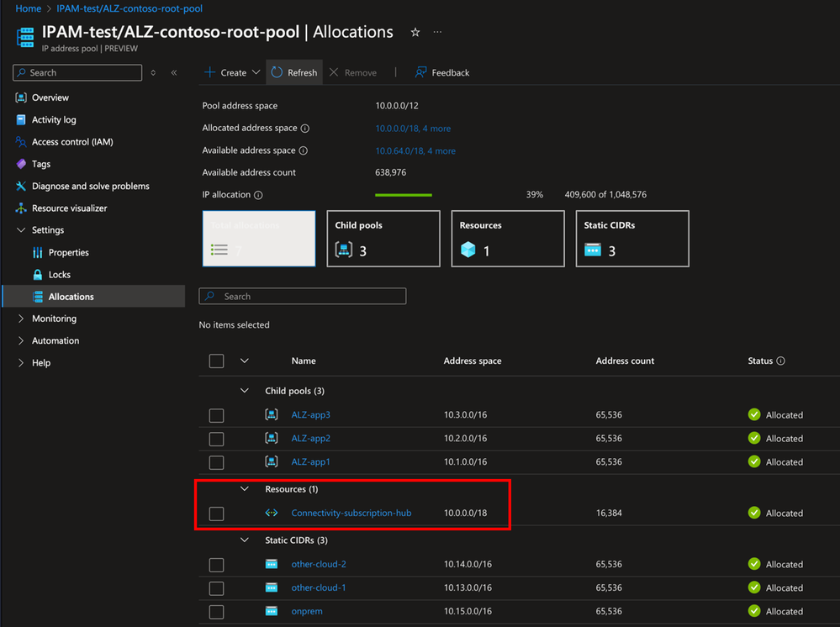Toggle the header row collapse-all chevron
840x627 pixels.
tap(245, 361)
